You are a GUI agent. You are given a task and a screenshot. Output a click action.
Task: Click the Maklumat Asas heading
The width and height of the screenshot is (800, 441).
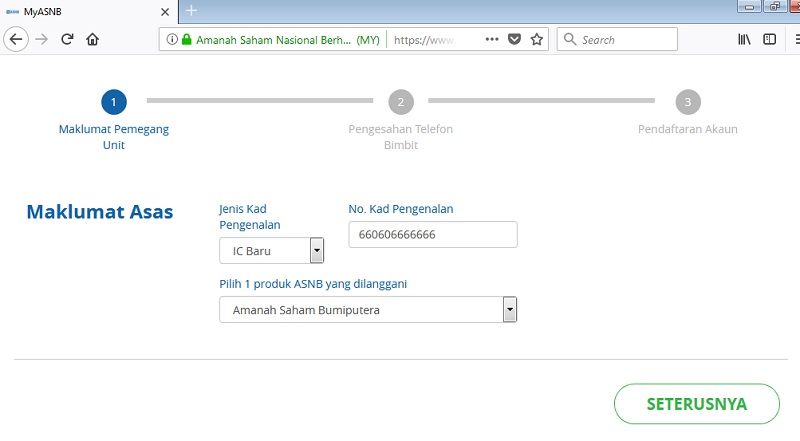tap(100, 212)
